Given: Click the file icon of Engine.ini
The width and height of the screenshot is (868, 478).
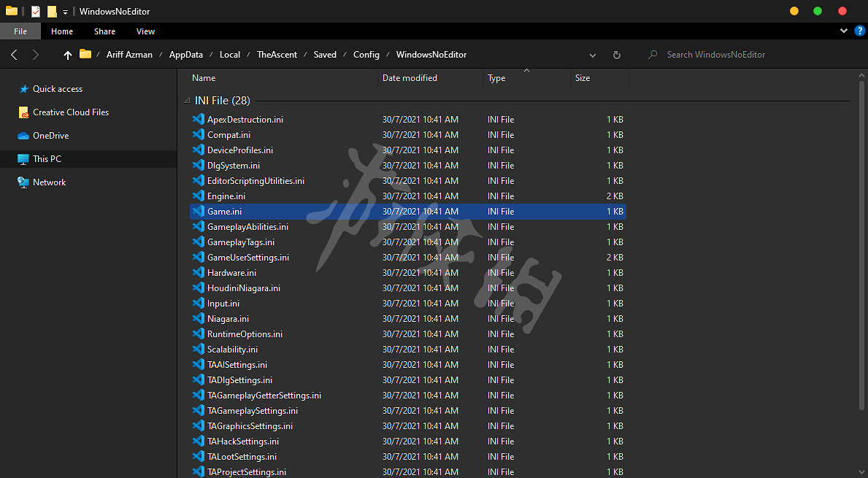Looking at the screenshot, I should 198,196.
